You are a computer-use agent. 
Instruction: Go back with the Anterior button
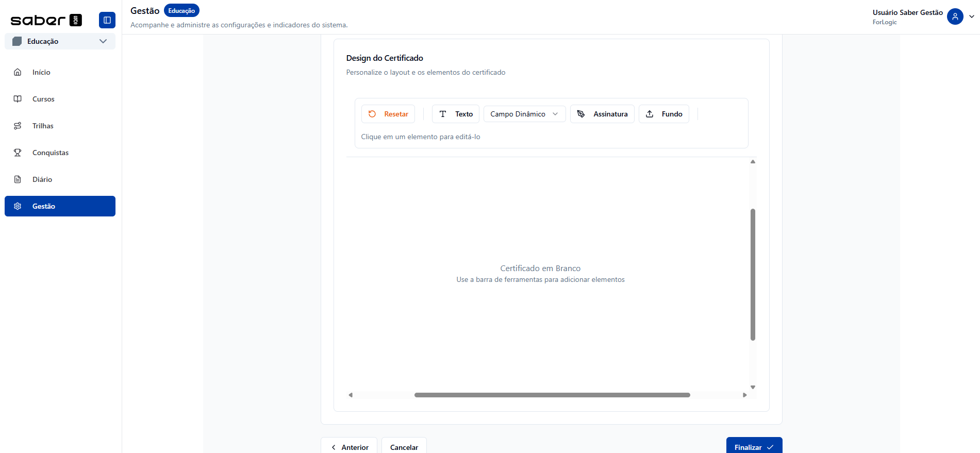[x=349, y=447]
